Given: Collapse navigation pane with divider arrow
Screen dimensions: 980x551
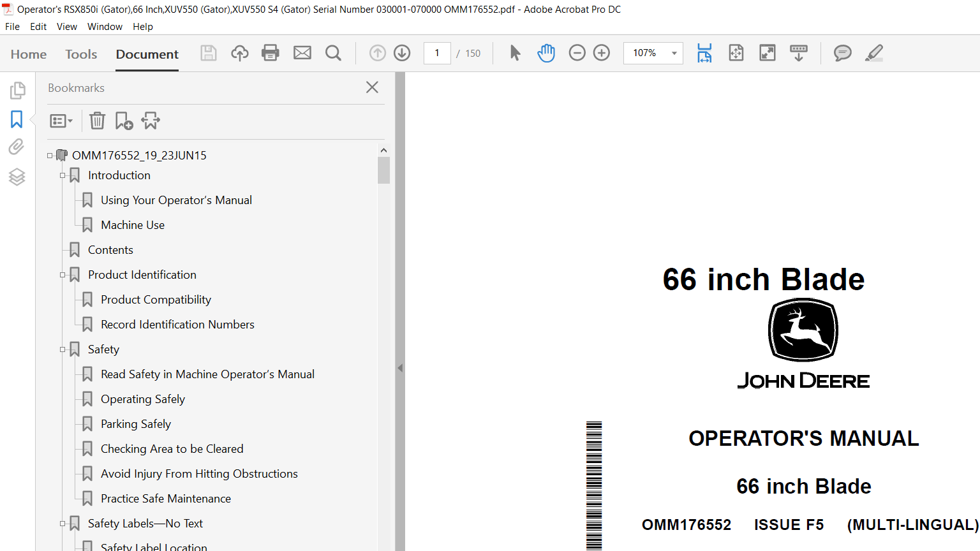Looking at the screenshot, I should [x=400, y=368].
